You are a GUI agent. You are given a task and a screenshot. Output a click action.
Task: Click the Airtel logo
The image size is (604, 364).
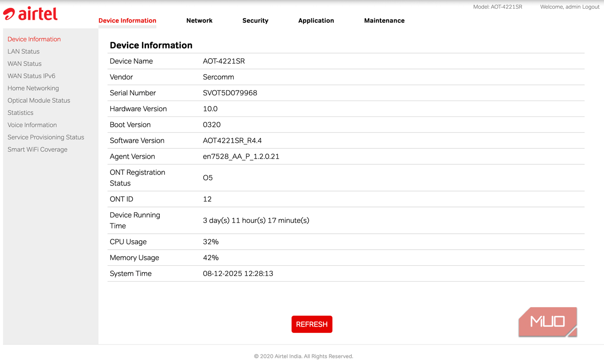tap(30, 14)
